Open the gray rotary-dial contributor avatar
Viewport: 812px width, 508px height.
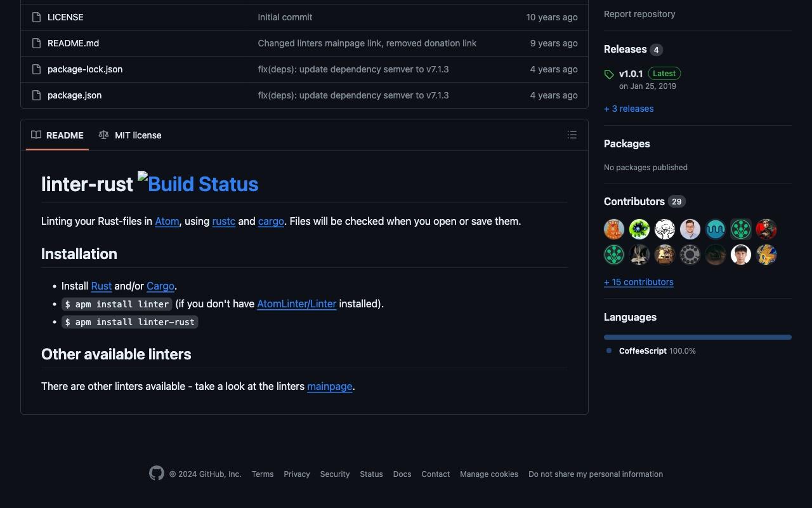pyautogui.click(x=690, y=255)
